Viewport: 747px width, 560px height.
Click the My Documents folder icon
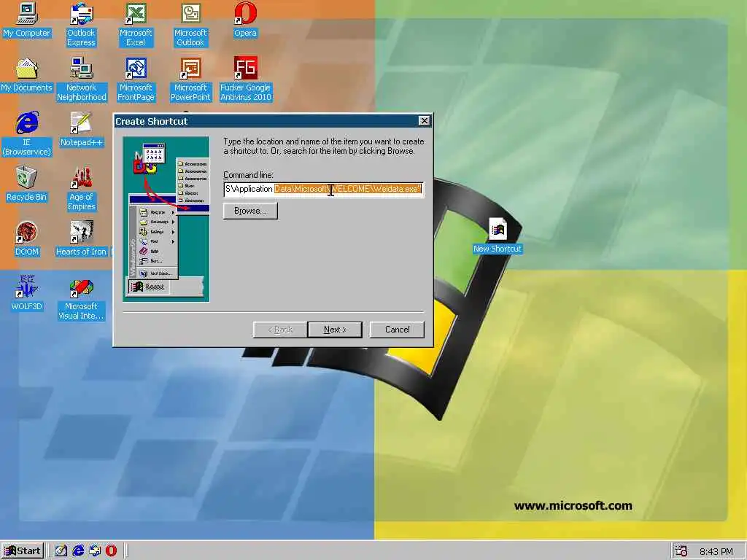click(x=26, y=75)
